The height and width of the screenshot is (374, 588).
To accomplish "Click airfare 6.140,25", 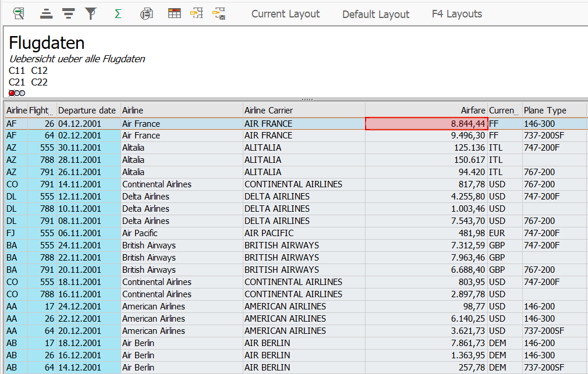I will 426,319.
